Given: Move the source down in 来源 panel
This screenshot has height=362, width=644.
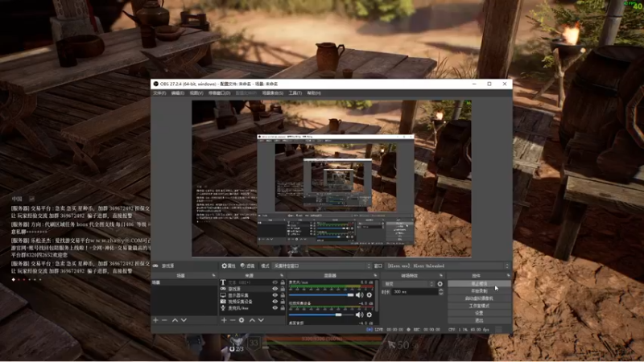Looking at the screenshot, I should point(261,320).
